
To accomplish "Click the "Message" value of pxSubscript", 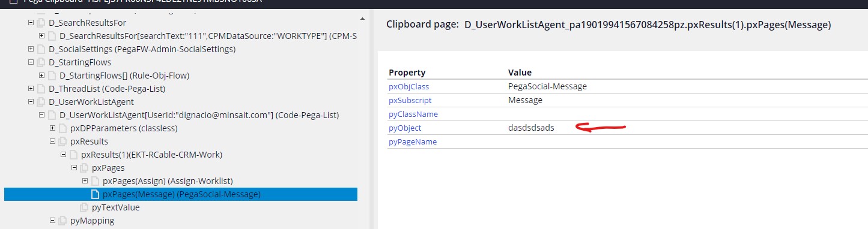I will click(525, 100).
